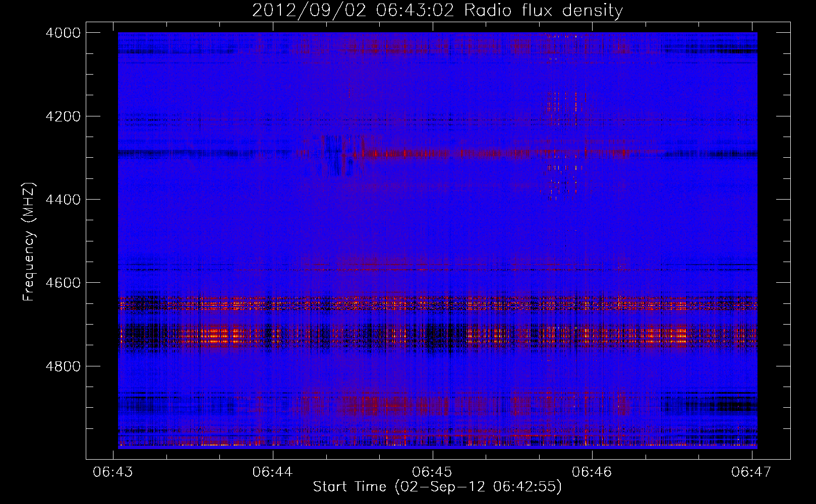Click the plot title "2012/09/02 06:43:02 Radio flux density"
The width and height of the screenshot is (816, 504).
click(x=437, y=10)
